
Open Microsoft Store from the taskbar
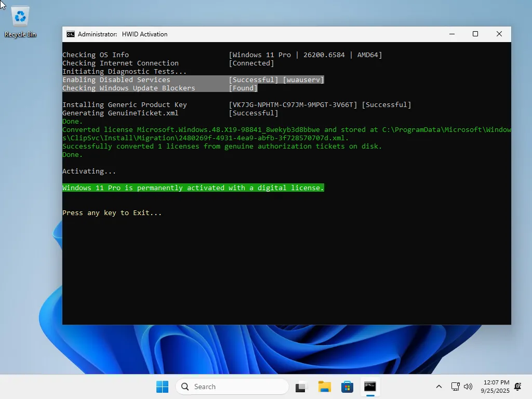pyautogui.click(x=347, y=387)
